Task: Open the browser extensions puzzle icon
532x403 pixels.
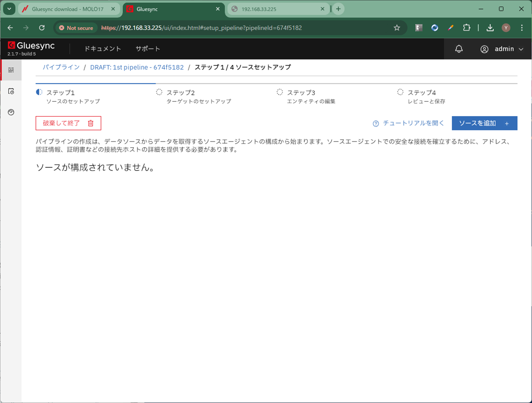Action: point(466,28)
